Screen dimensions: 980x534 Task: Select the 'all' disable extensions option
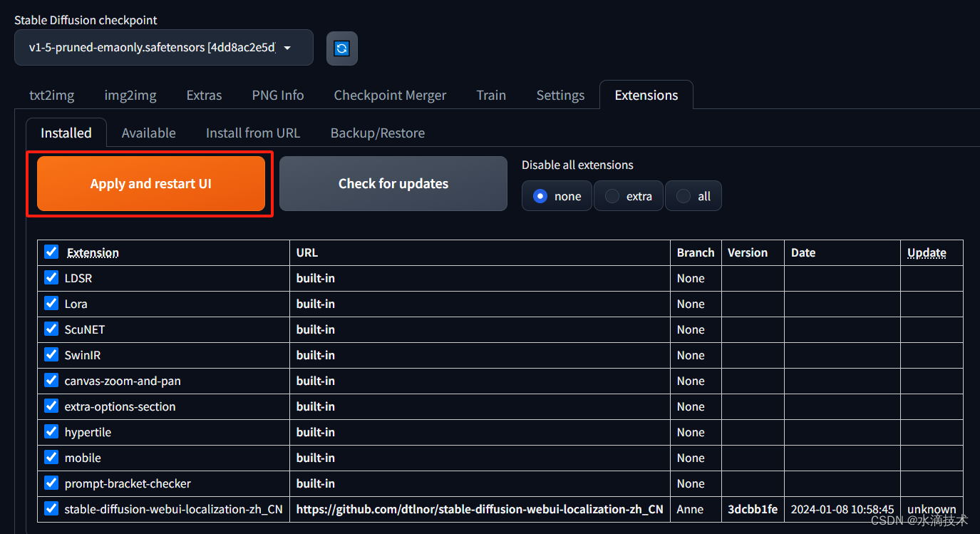coord(693,196)
